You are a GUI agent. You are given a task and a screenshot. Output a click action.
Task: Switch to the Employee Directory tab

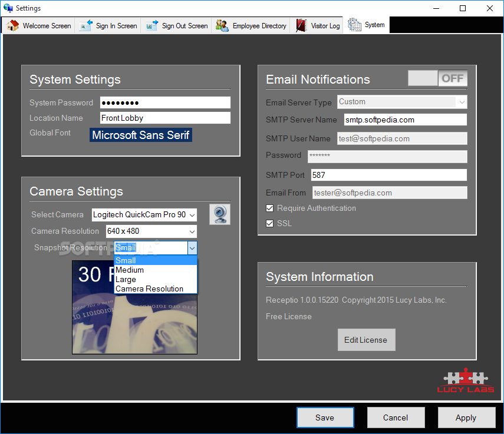click(x=251, y=25)
